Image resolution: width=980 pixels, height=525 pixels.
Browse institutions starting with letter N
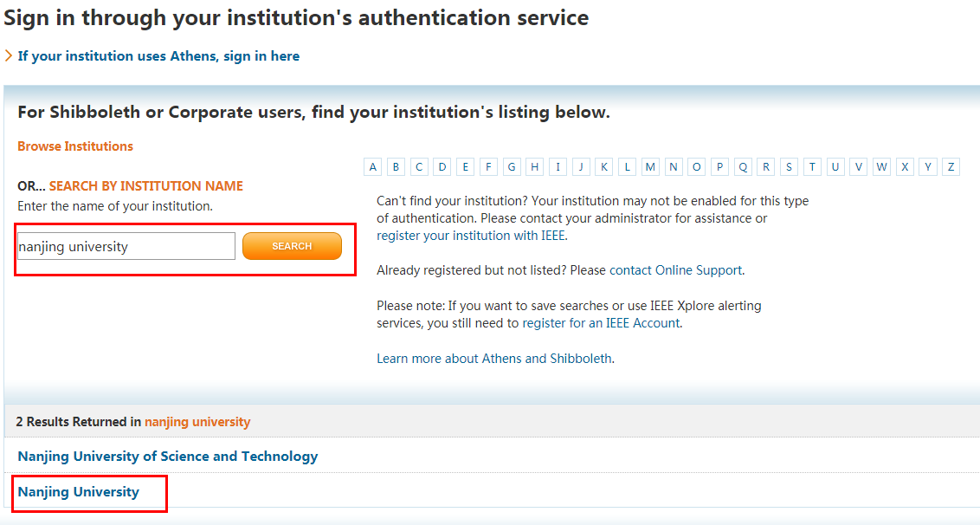coord(674,167)
